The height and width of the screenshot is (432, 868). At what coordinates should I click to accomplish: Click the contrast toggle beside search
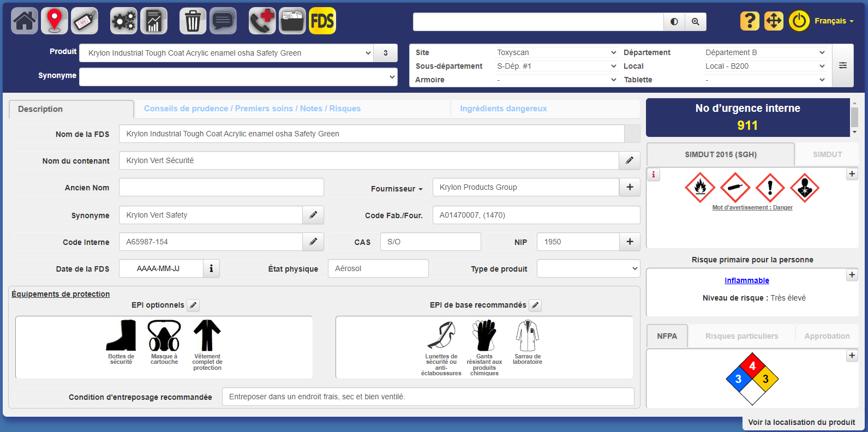point(674,22)
